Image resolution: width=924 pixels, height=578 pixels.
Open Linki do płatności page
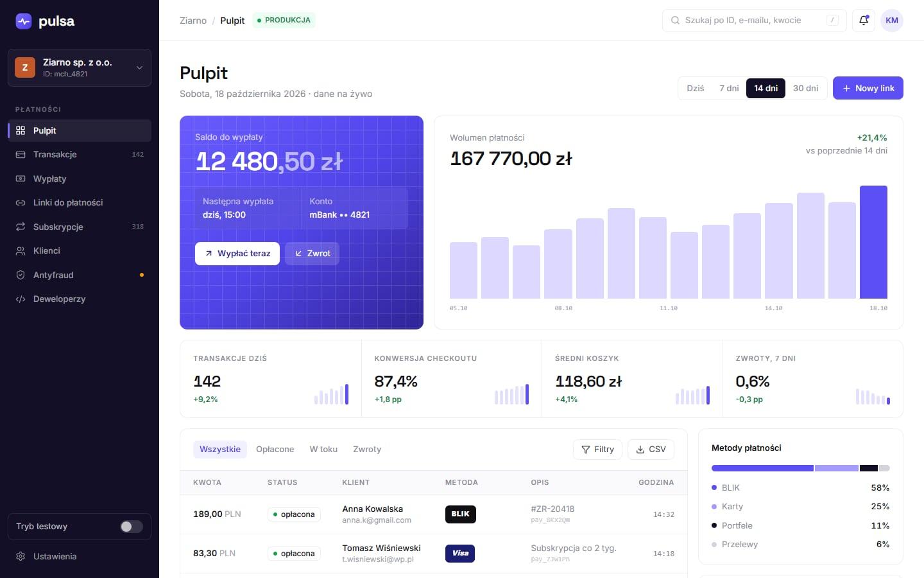(80, 202)
